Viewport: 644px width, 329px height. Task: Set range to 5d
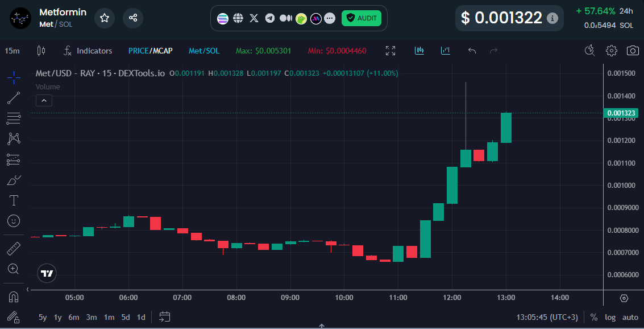[x=126, y=317]
